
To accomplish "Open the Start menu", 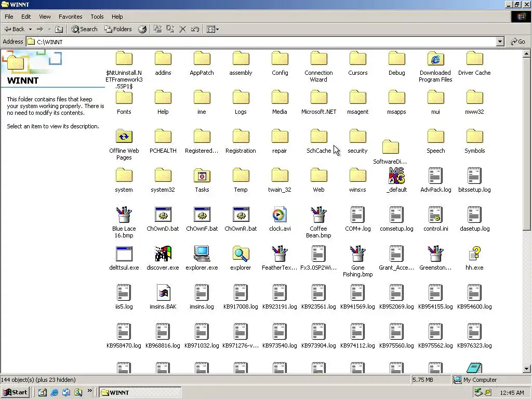I will click(x=15, y=392).
